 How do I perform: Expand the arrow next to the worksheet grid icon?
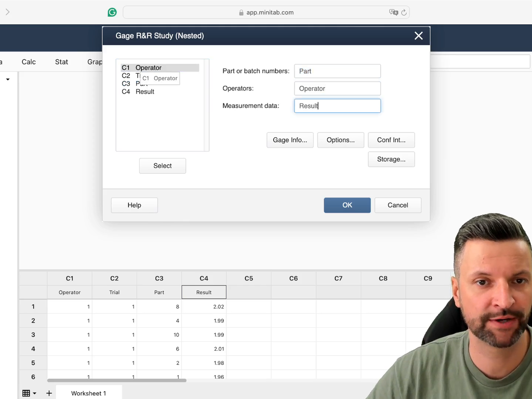tap(35, 393)
